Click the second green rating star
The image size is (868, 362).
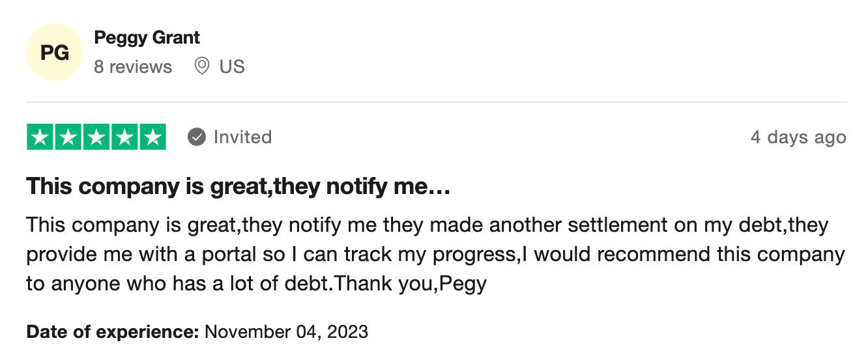click(68, 137)
